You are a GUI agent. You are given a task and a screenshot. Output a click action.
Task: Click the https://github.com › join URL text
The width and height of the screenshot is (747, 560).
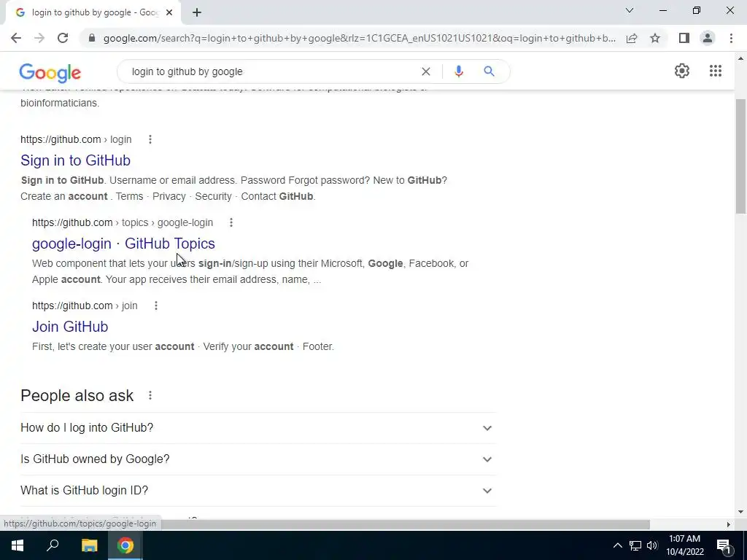pos(85,306)
